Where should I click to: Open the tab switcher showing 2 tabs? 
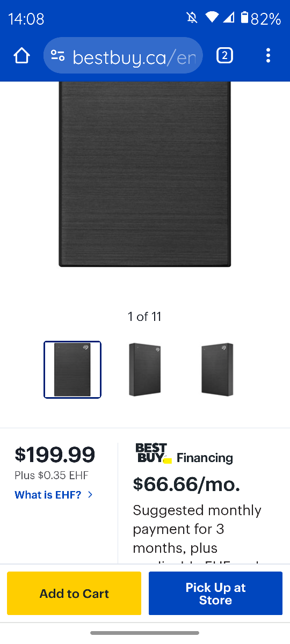(224, 55)
